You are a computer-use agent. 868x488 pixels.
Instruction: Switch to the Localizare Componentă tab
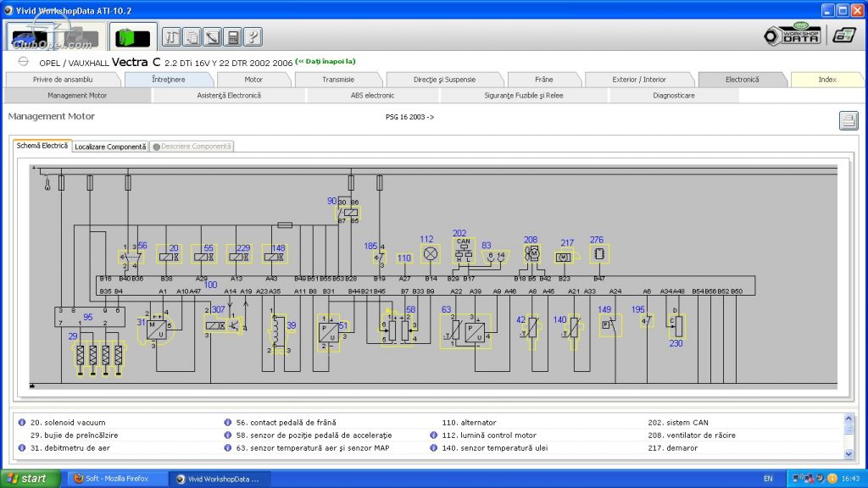(111, 147)
